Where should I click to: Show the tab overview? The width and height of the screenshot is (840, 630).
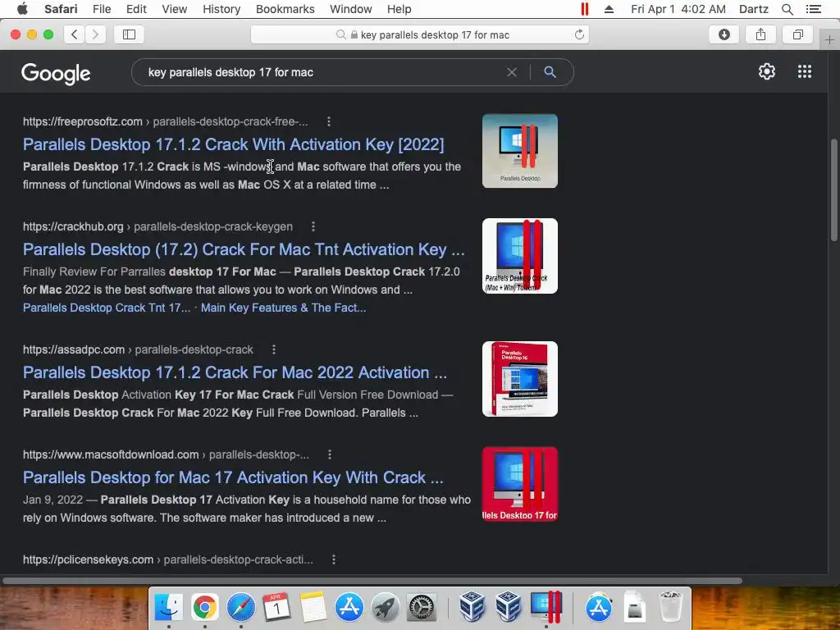click(797, 34)
